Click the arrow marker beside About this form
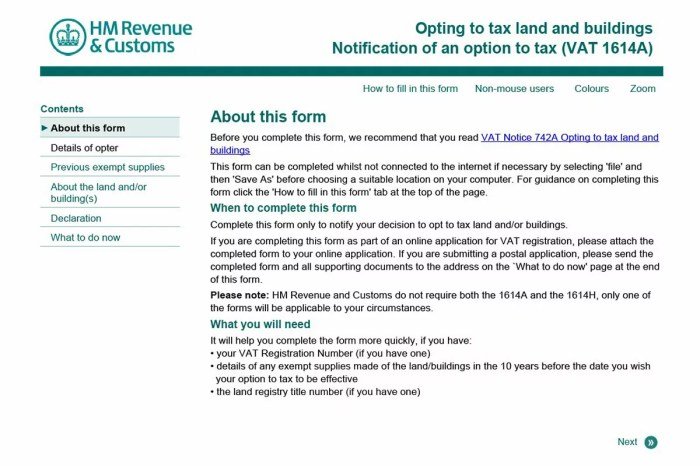The width and height of the screenshot is (700, 466). coord(44,128)
